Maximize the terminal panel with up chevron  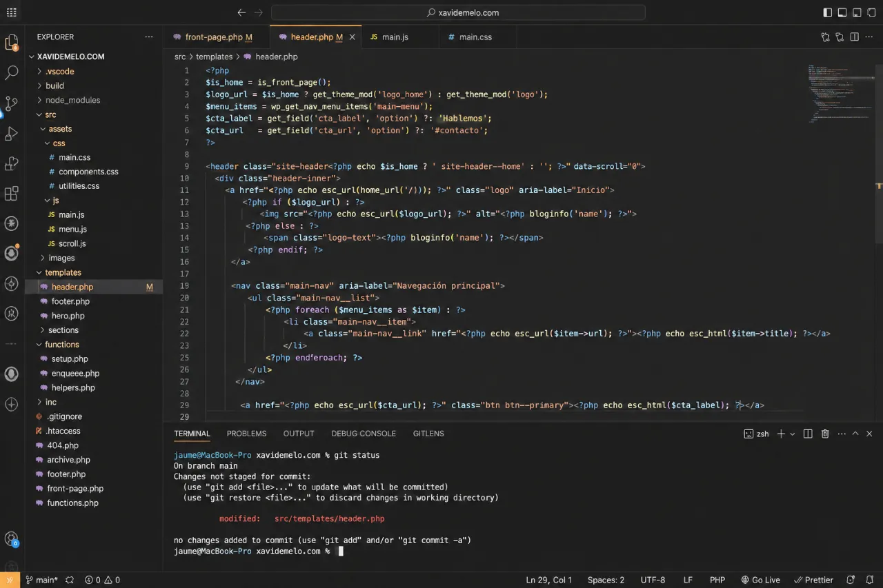[x=855, y=434]
